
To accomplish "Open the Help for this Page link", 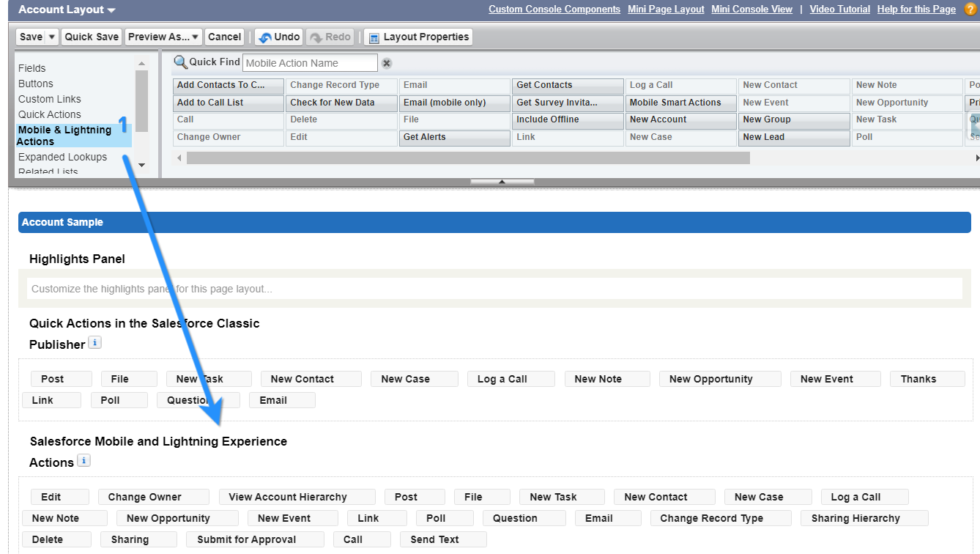I will point(916,10).
